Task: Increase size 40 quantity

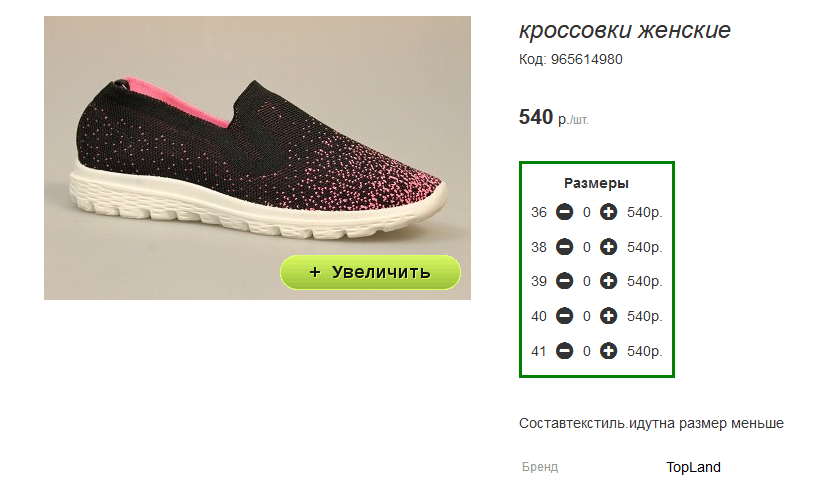Action: click(x=608, y=316)
